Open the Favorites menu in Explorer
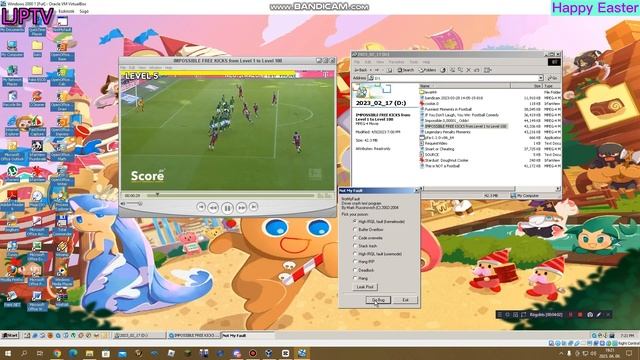This screenshot has width=640, height=360. [396, 62]
